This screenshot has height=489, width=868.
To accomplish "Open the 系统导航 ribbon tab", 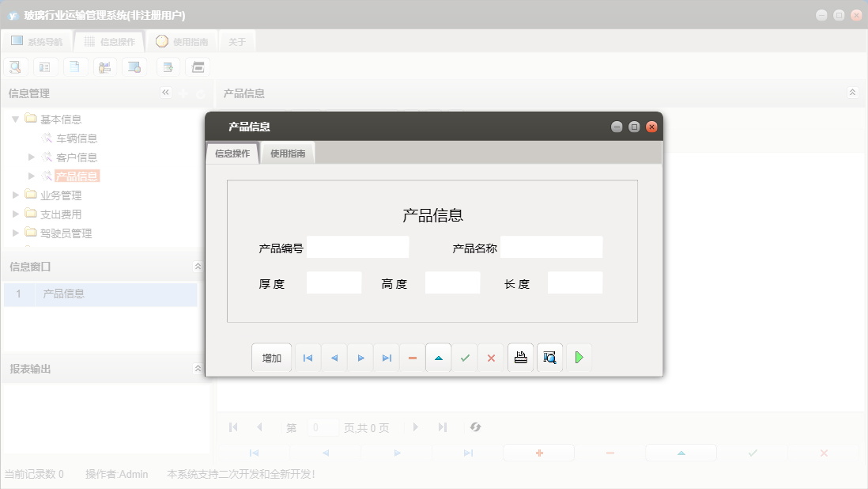I will [36, 40].
